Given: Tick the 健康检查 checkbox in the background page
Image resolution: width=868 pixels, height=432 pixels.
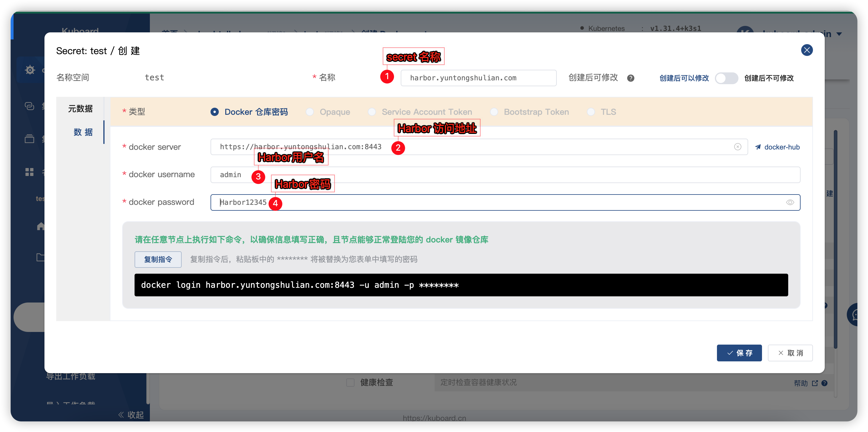Looking at the screenshot, I should pos(350,383).
